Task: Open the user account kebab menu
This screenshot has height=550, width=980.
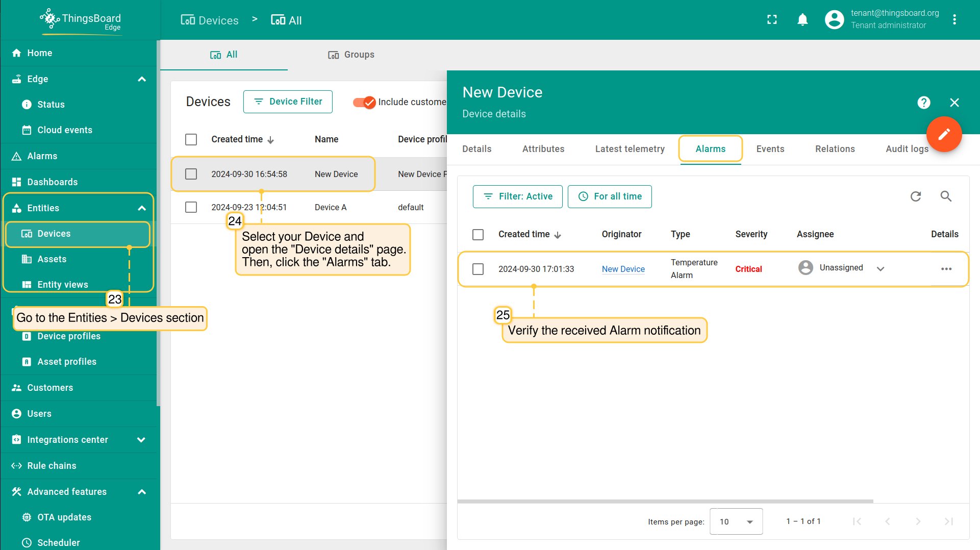Action: coord(954,20)
